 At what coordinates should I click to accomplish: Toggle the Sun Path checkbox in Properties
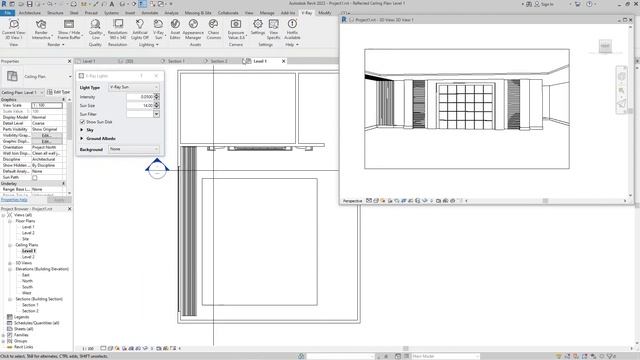click(35, 178)
